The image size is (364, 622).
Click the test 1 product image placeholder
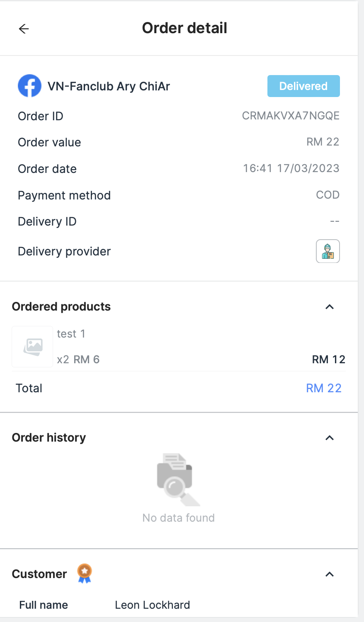click(32, 347)
